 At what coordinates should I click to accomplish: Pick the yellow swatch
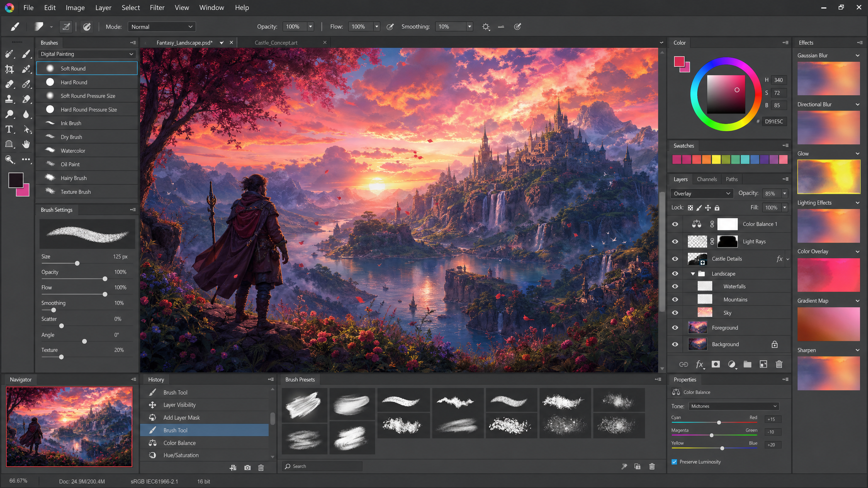[x=716, y=159]
